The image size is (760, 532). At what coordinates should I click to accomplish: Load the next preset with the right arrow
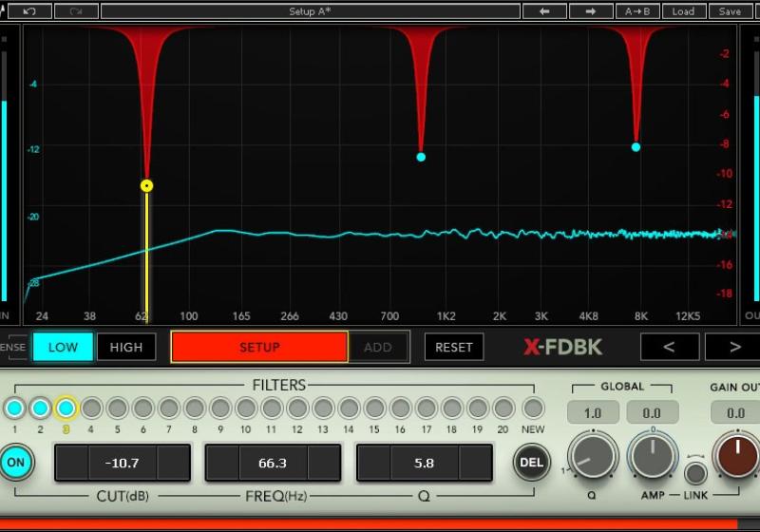coord(590,11)
